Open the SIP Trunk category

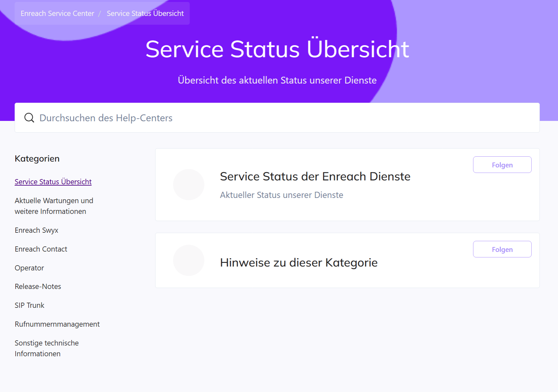pos(29,305)
